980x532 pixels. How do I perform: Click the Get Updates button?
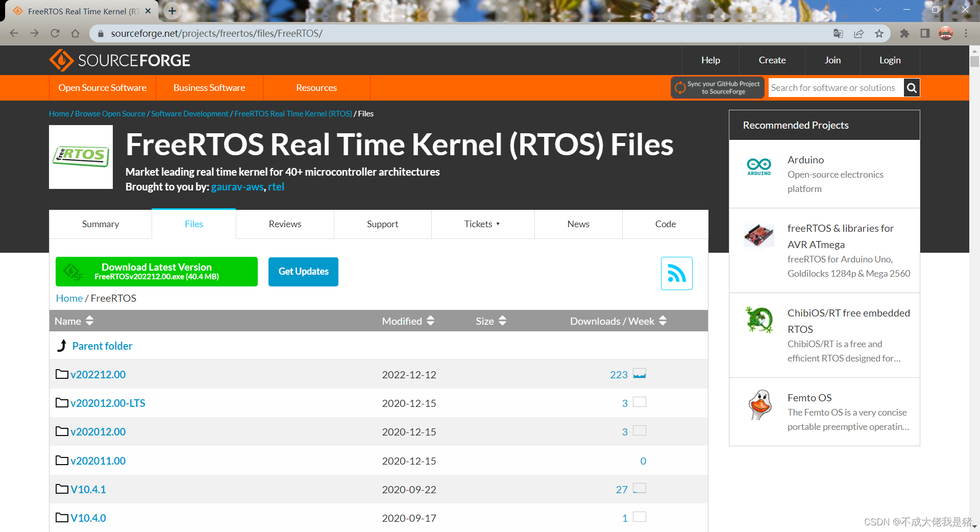(x=303, y=272)
